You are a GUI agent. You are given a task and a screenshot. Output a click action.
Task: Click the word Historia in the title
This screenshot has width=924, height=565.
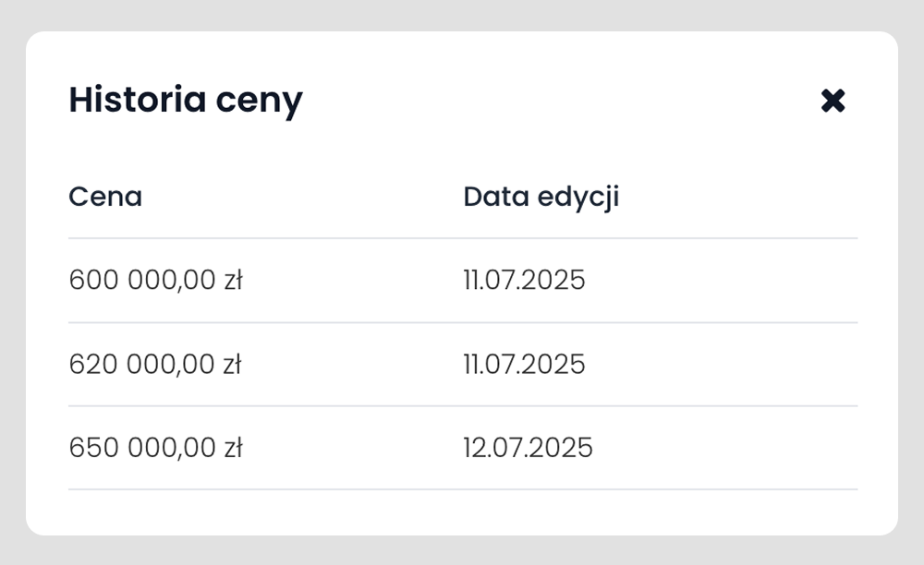point(137,100)
